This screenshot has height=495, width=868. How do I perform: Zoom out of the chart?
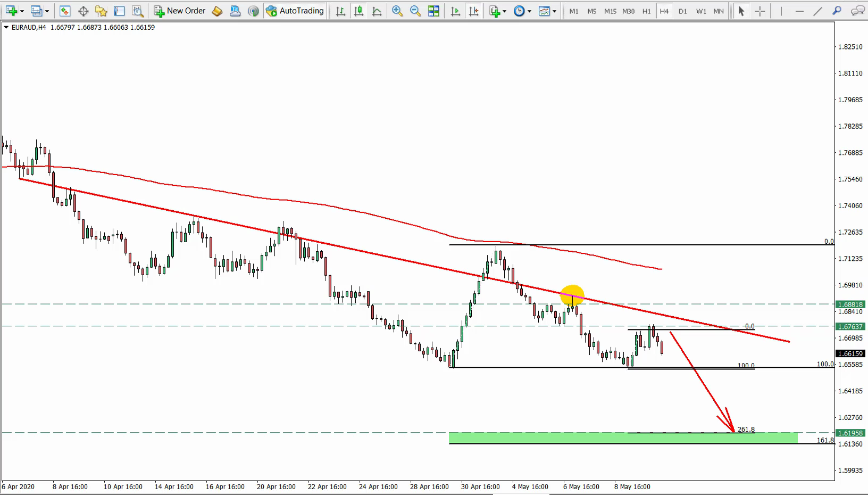click(x=415, y=11)
